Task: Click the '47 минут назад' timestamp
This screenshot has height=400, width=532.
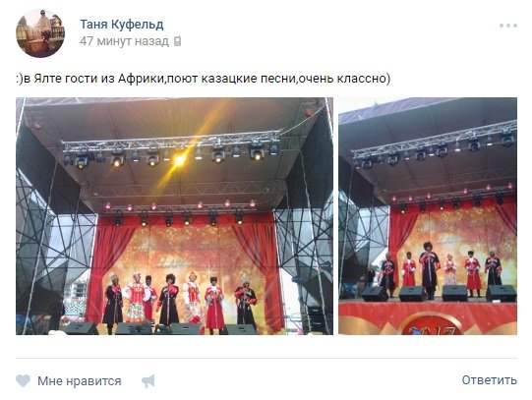Action: 124,41
